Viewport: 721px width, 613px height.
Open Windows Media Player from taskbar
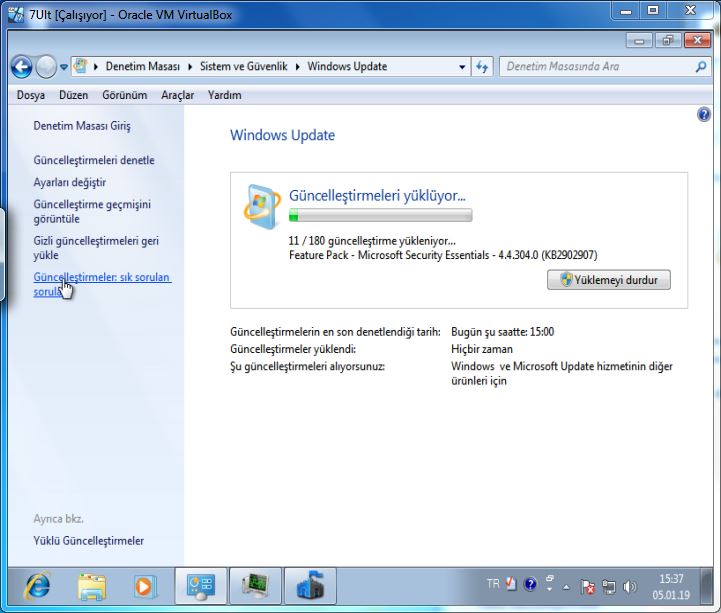(145, 587)
